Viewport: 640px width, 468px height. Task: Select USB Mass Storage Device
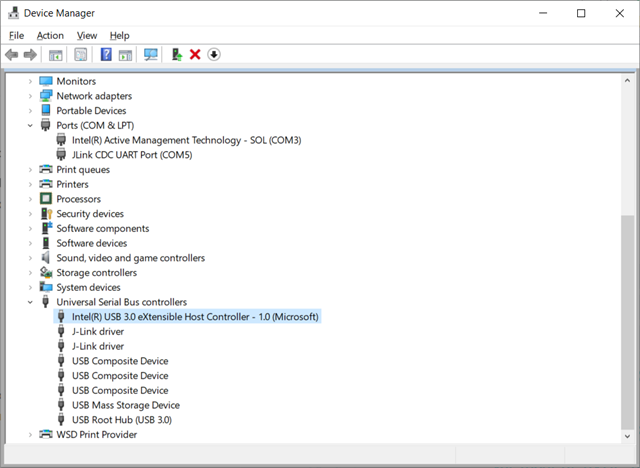coord(126,405)
